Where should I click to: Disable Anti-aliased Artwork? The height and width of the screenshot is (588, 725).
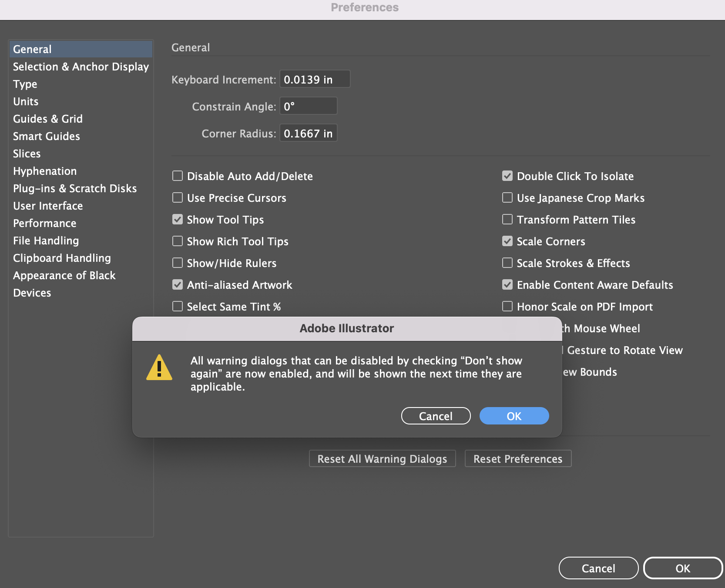coord(177,284)
